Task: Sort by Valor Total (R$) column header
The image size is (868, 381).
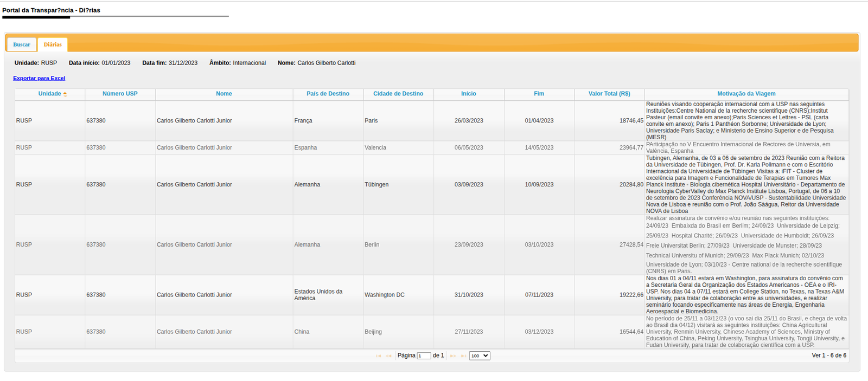Action: [x=609, y=94]
